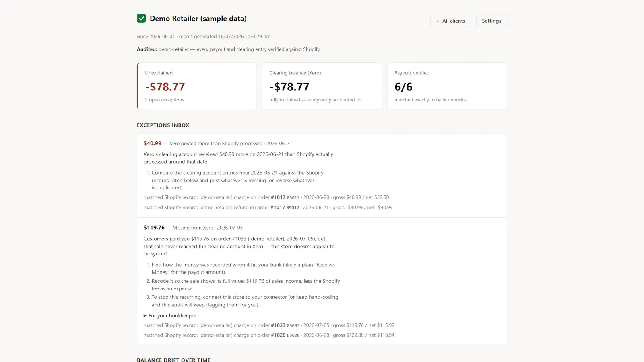Click step 'Recode it so the sale shows'
Viewport: 644px width, 362px height.
pos(246,285)
